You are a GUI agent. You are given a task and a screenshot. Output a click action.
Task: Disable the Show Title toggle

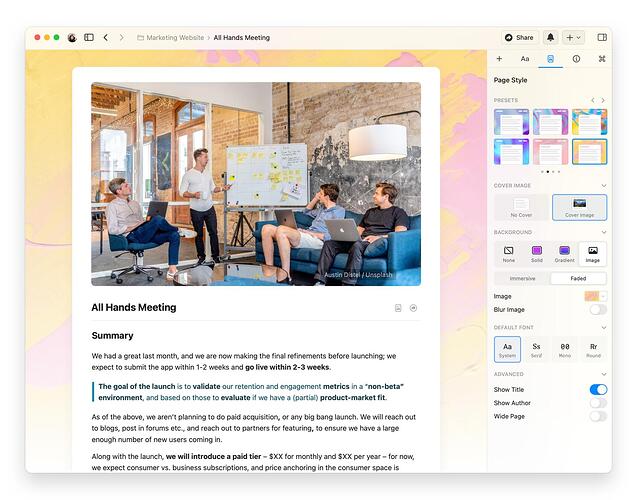[x=597, y=389]
